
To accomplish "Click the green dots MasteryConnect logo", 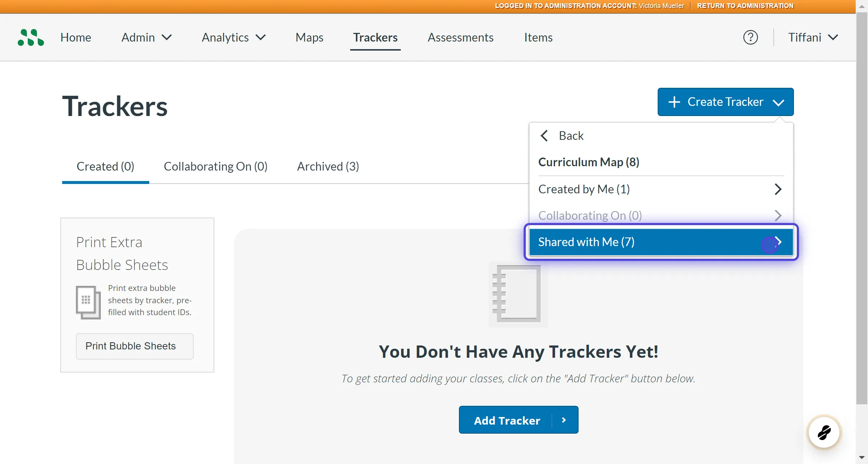I will point(31,37).
